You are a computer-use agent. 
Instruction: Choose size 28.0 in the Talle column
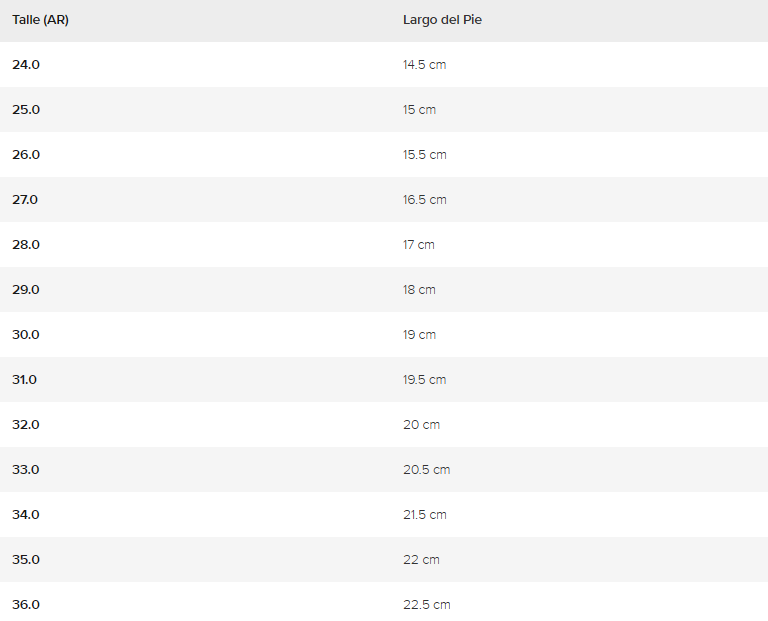point(26,245)
